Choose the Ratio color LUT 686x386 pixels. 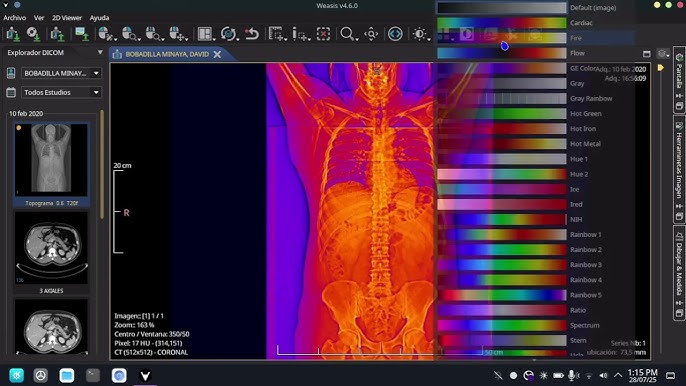(x=536, y=310)
